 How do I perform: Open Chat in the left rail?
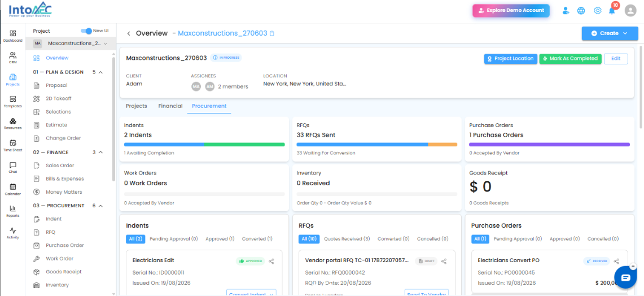point(13,167)
